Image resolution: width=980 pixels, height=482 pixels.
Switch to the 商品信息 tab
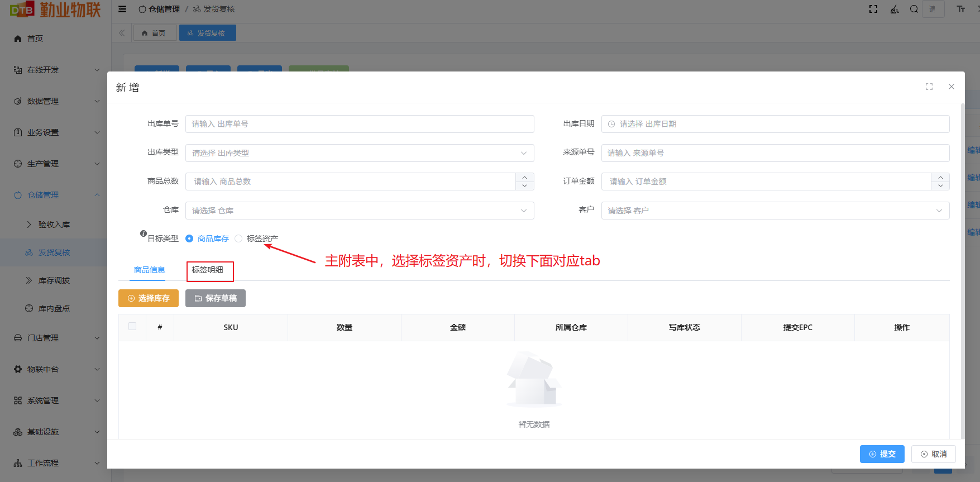pyautogui.click(x=149, y=270)
